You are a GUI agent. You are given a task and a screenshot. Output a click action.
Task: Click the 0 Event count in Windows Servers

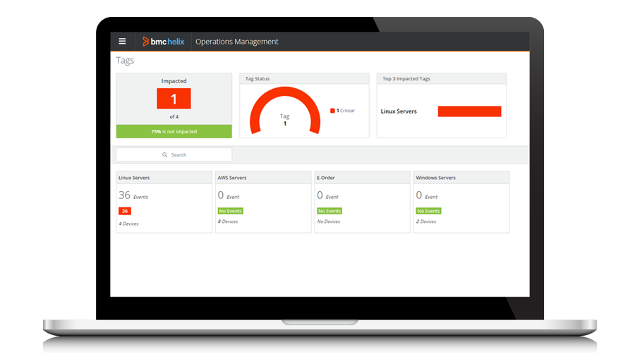click(427, 195)
